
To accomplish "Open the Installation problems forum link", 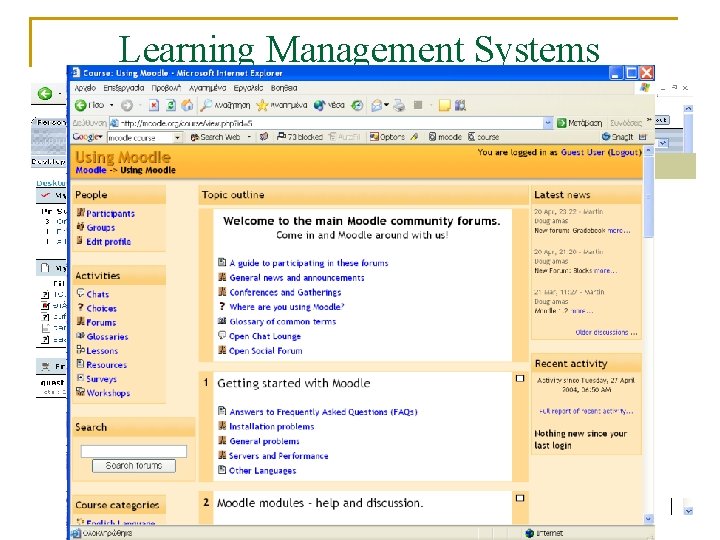I will (x=271, y=427).
